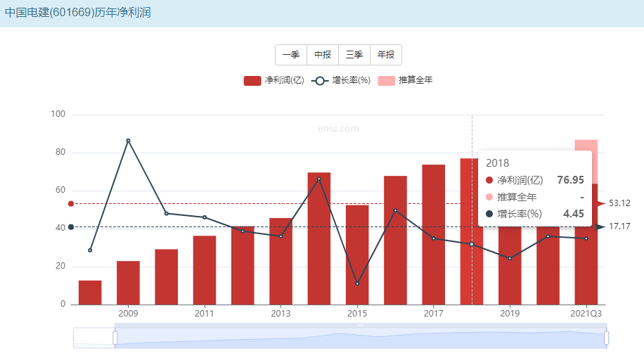Viewport: 644px width, 358px height.
Task: Click the 2009 growth rate peak point
Action: click(x=128, y=141)
